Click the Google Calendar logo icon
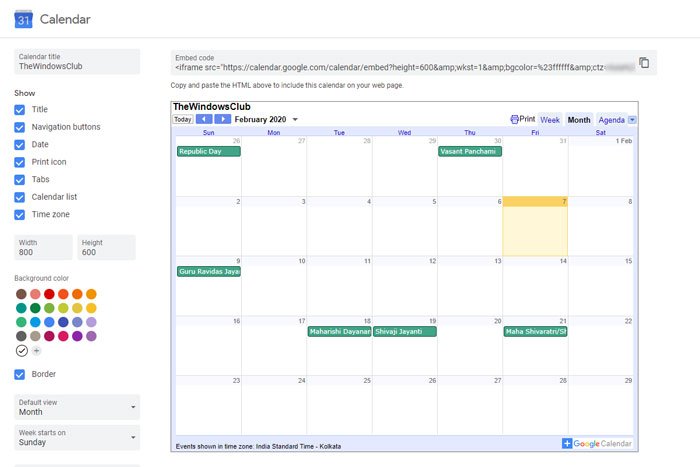700x467 pixels. 23,19
